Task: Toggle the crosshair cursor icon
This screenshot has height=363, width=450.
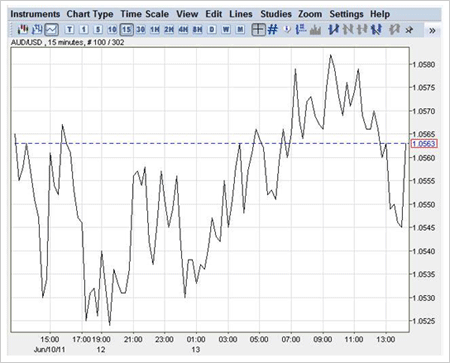Action: click(x=258, y=30)
